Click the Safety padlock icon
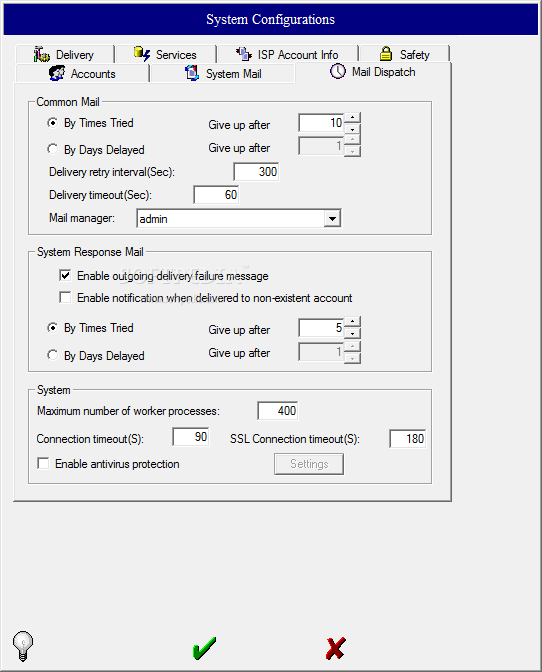Image resolution: width=542 pixels, height=672 pixels. (386, 54)
